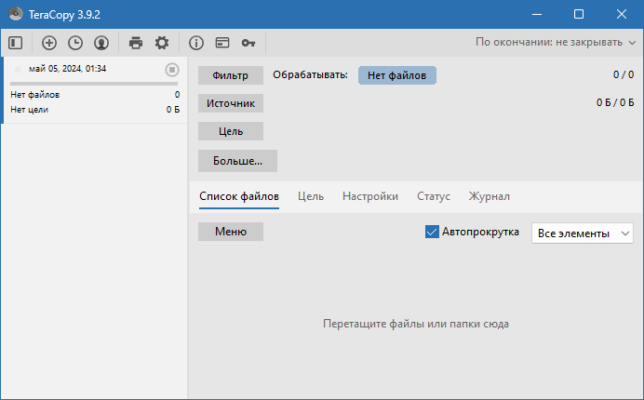Open history clock icon
Viewport: 644px width, 400px height.
click(75, 43)
